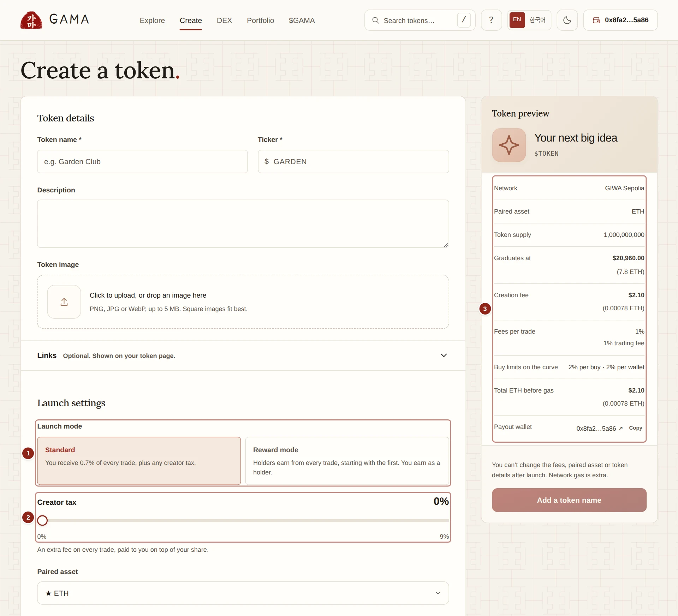This screenshot has height=616, width=678.
Task: Open the $GAMA tab
Action: pyautogui.click(x=302, y=20)
